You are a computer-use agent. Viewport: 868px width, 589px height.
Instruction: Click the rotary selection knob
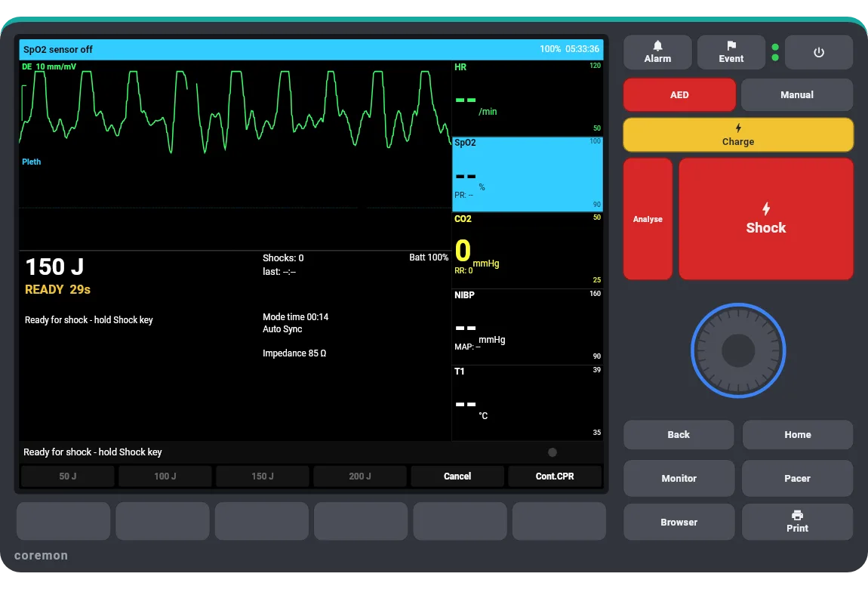pyautogui.click(x=738, y=350)
